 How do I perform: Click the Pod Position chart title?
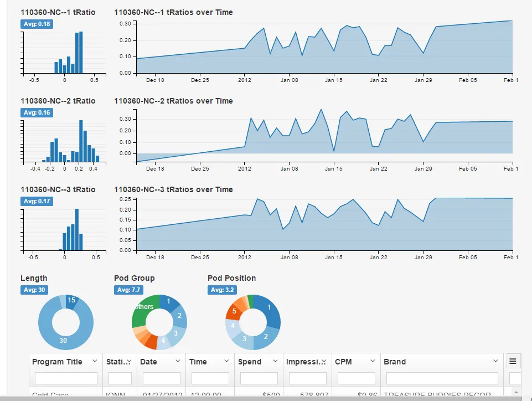(x=232, y=279)
